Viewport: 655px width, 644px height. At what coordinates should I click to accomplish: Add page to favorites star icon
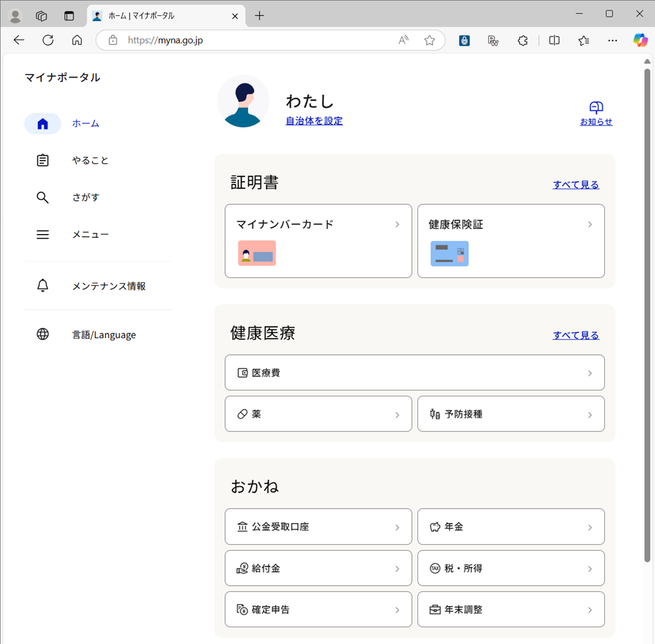pyautogui.click(x=429, y=40)
